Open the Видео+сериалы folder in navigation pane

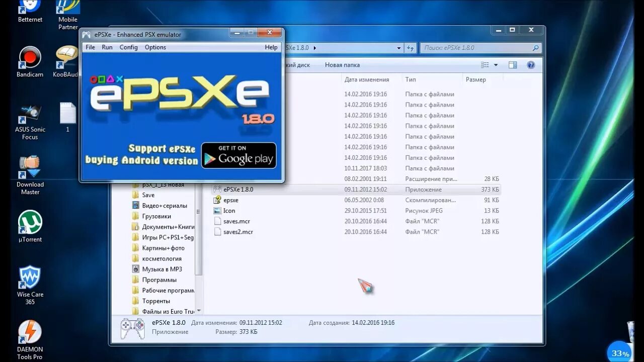[x=165, y=206]
